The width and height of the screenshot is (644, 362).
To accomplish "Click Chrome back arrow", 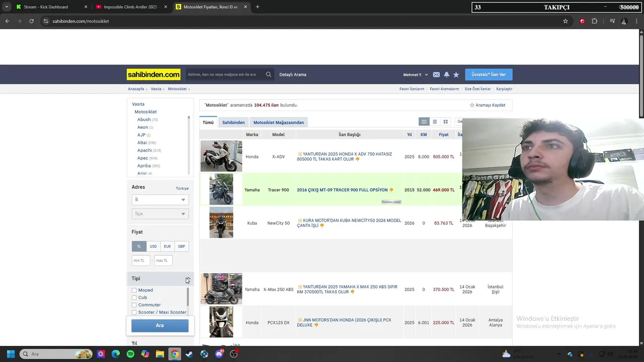I will tap(8, 21).
